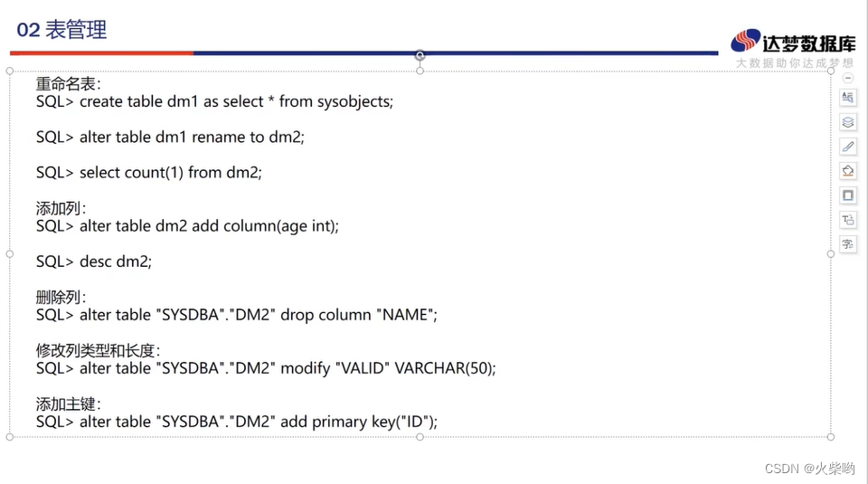868x484 pixels.
Task: Open the shape outline square icon
Action: 847,195
